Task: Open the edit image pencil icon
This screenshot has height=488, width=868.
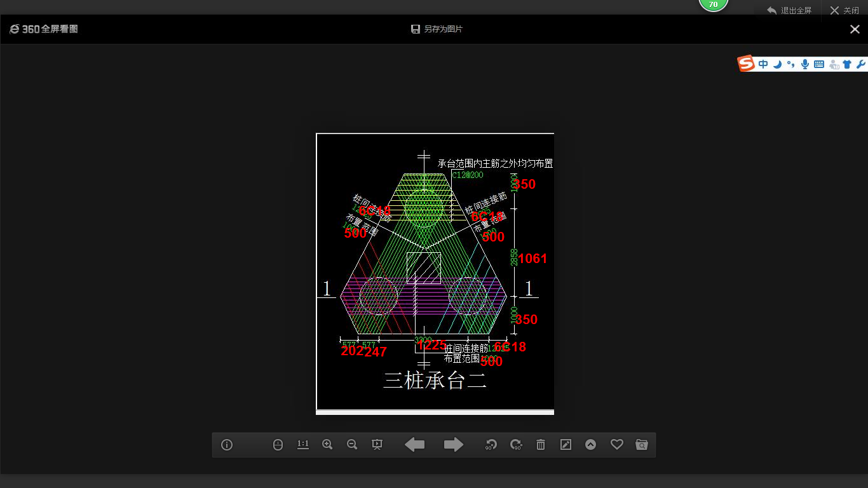Action: click(566, 445)
